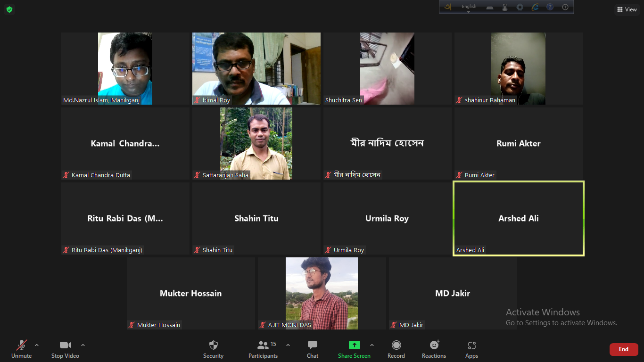Unmute the microphone
Screen dimensions: 644x362
tap(21, 350)
